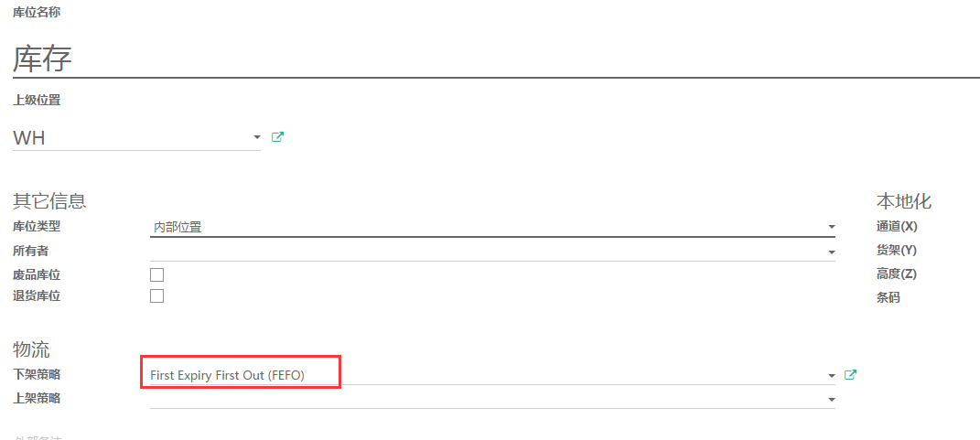Image resolution: width=980 pixels, height=440 pixels.
Task: Open the WH parent location external link
Action: pyautogui.click(x=277, y=137)
